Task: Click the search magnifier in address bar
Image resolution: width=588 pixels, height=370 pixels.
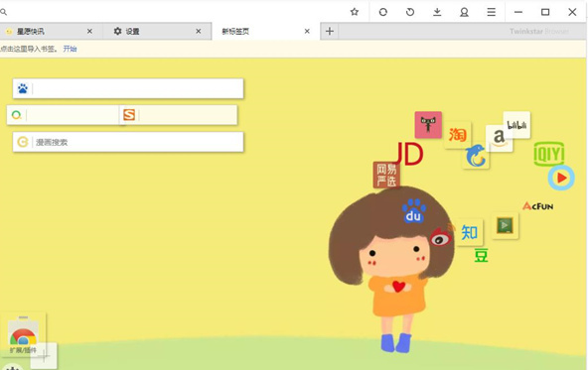Action: point(4,12)
